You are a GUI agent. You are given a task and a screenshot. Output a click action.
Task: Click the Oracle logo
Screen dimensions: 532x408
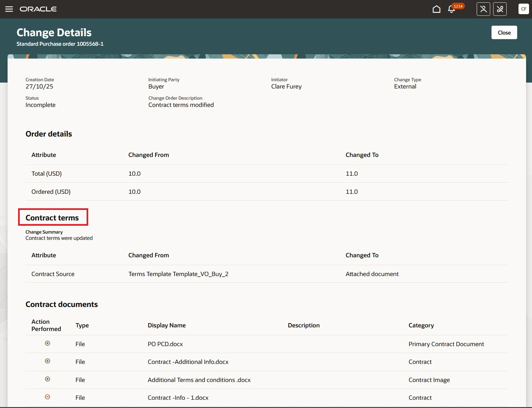[38, 9]
